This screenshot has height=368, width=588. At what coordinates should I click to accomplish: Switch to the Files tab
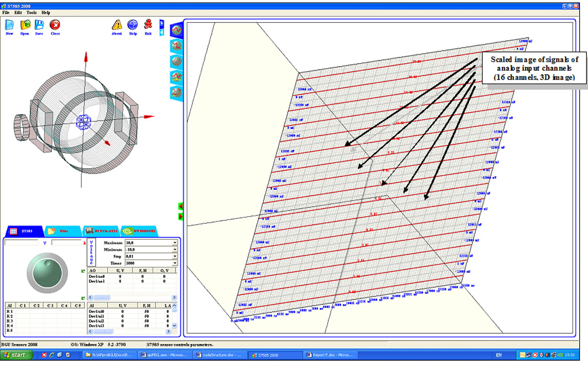point(62,231)
